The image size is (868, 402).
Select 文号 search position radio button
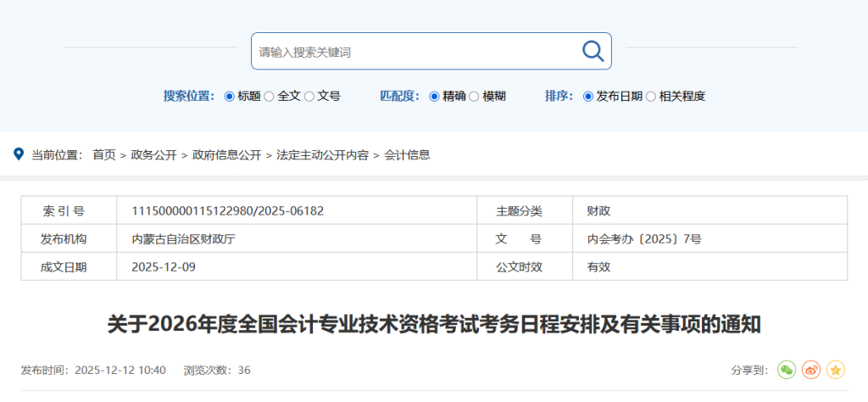coord(309,97)
